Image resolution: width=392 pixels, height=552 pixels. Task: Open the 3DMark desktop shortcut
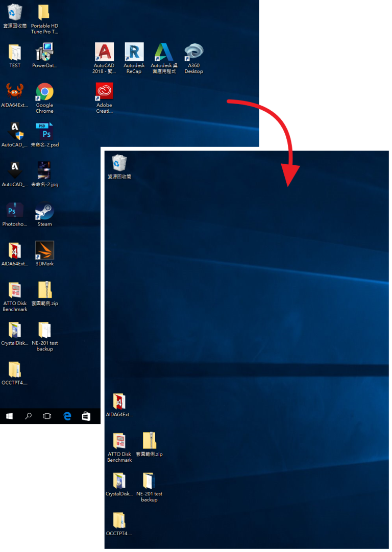44,251
